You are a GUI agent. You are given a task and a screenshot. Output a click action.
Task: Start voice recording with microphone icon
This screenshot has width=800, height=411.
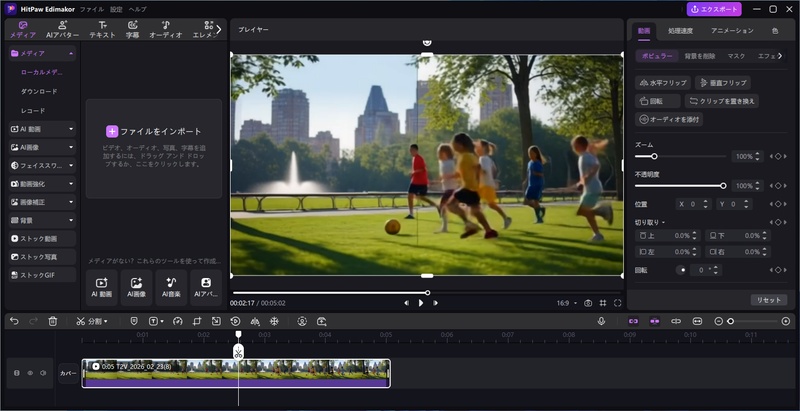click(602, 321)
